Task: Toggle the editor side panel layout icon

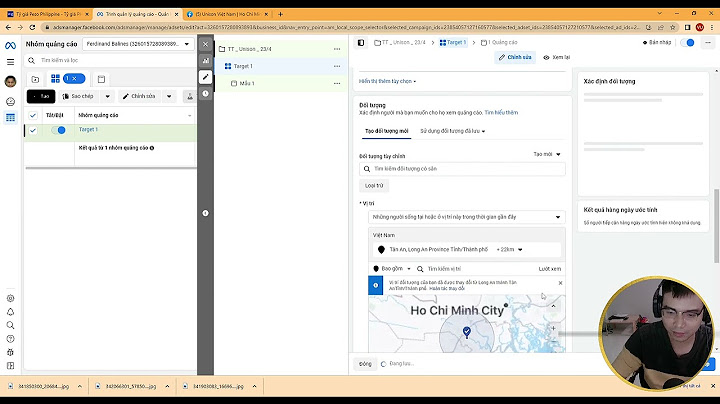Action: (361, 43)
